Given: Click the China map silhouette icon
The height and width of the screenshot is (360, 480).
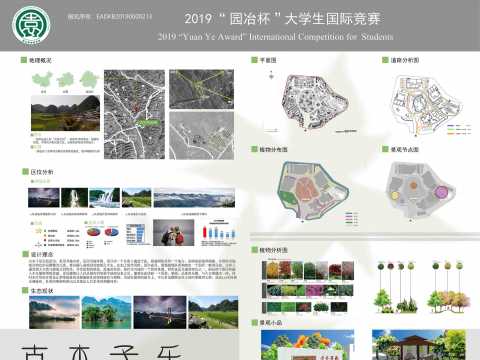Looking at the screenshot, I should click(42, 80).
